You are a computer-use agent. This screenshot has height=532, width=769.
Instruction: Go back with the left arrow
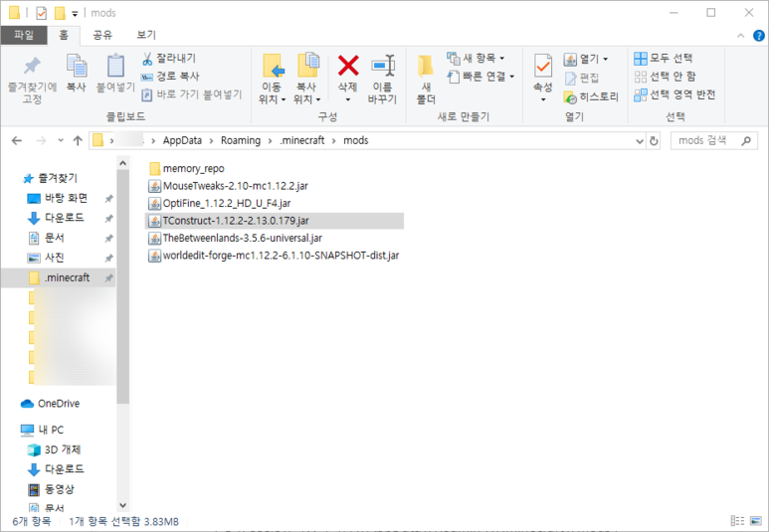click(x=17, y=141)
